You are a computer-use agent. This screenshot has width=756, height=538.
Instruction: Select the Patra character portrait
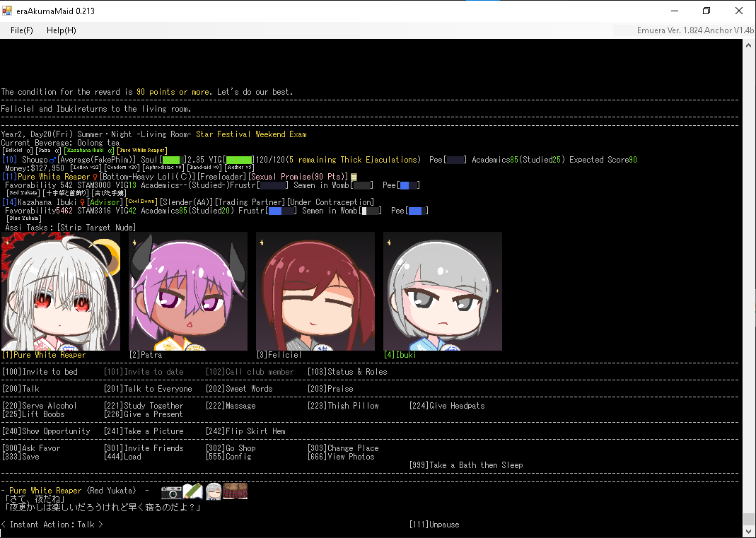pos(188,291)
